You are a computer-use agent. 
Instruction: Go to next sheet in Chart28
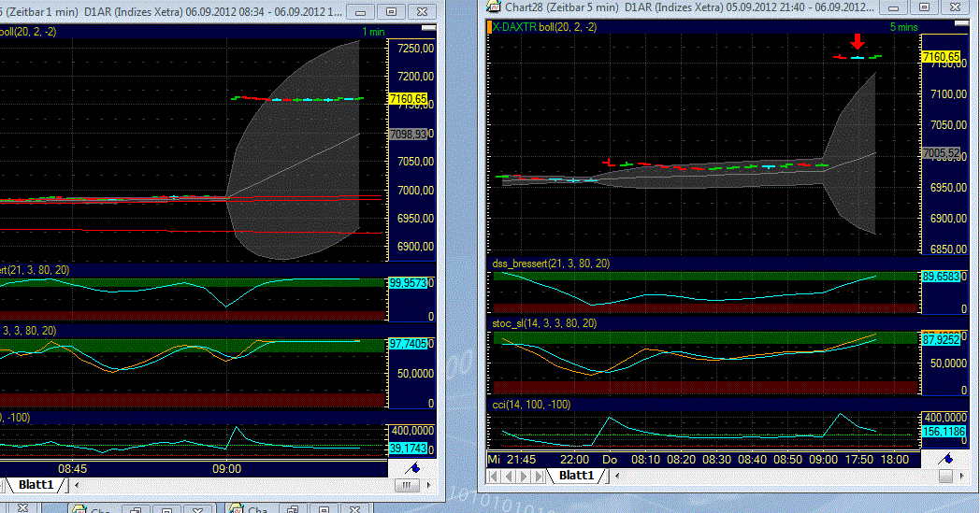[524, 477]
